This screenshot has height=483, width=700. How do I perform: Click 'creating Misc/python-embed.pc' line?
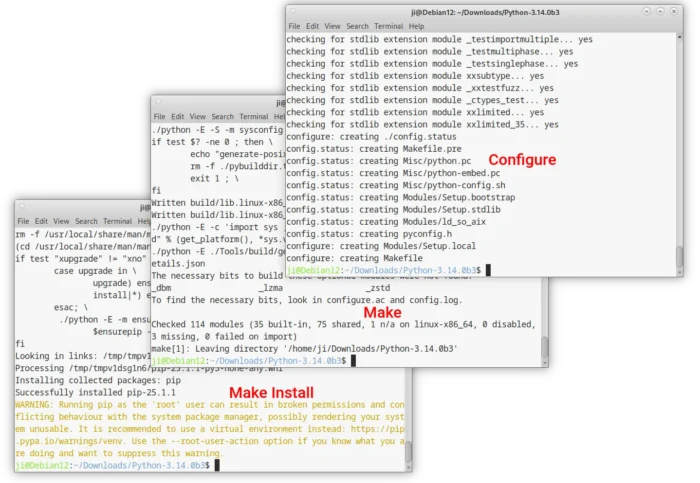[x=393, y=173]
